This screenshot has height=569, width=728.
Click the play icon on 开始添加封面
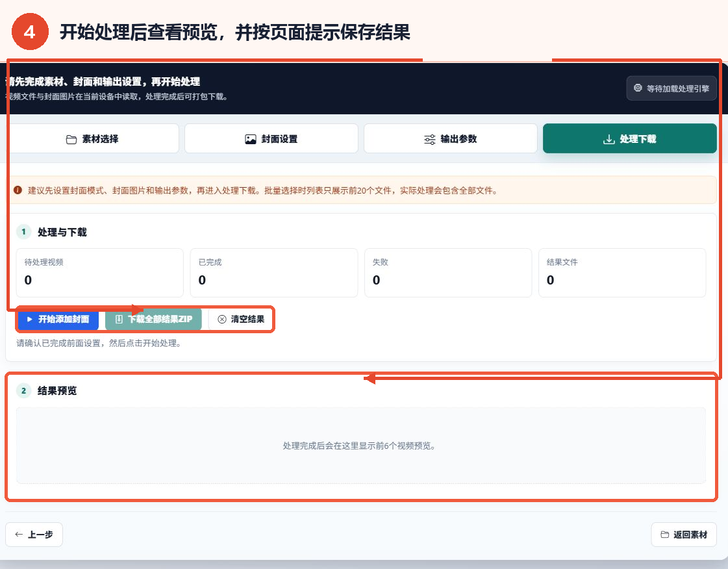tap(29, 319)
